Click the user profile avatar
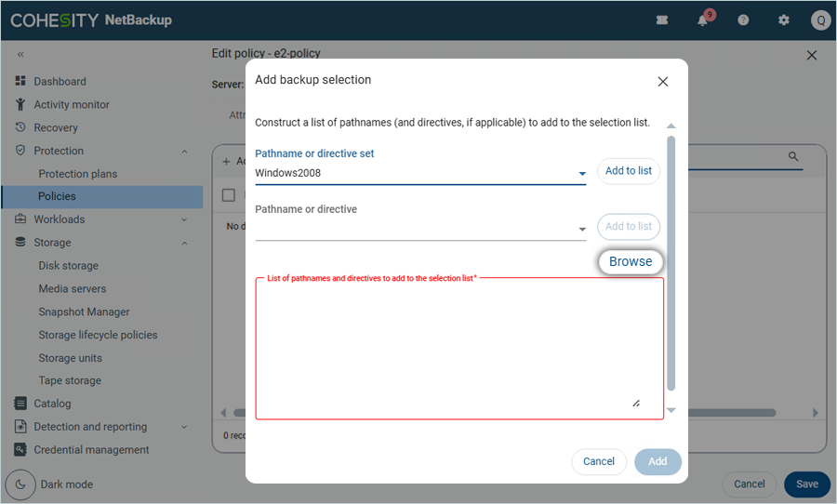The image size is (837, 504). coord(820,20)
